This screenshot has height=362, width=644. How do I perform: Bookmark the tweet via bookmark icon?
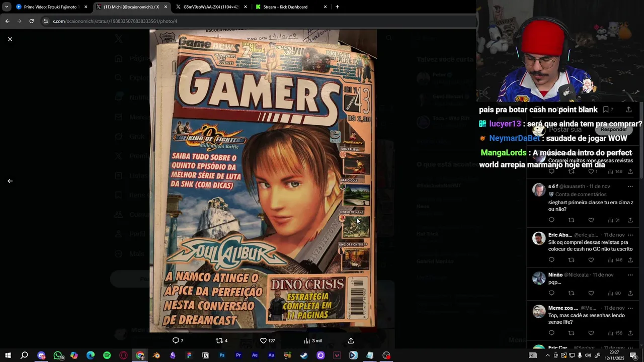tap(606, 110)
